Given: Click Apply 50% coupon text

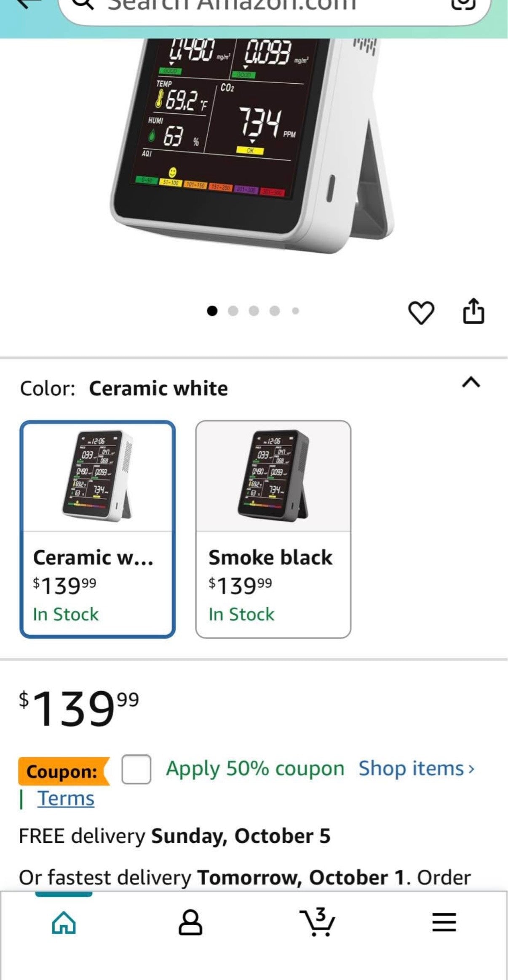Looking at the screenshot, I should click(255, 769).
